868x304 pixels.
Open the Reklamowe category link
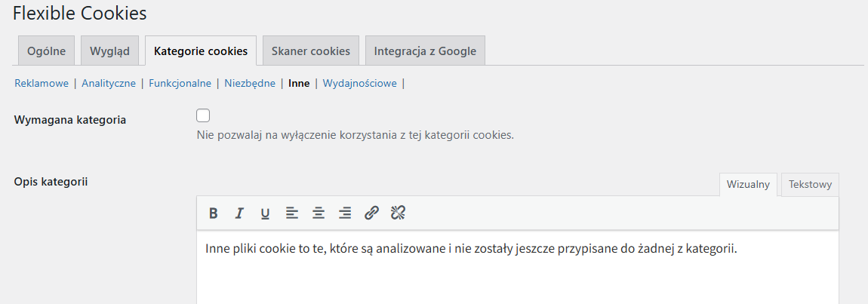point(42,84)
